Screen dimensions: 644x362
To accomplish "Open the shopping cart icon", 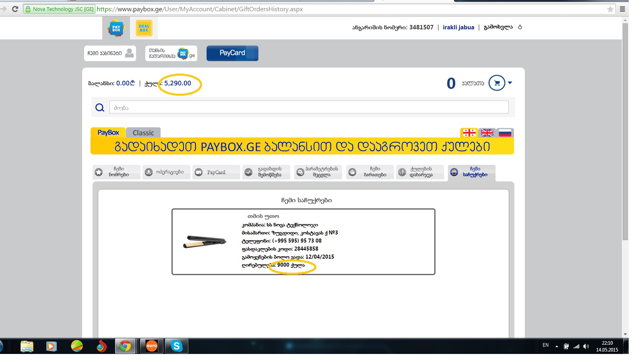I will coord(497,83).
